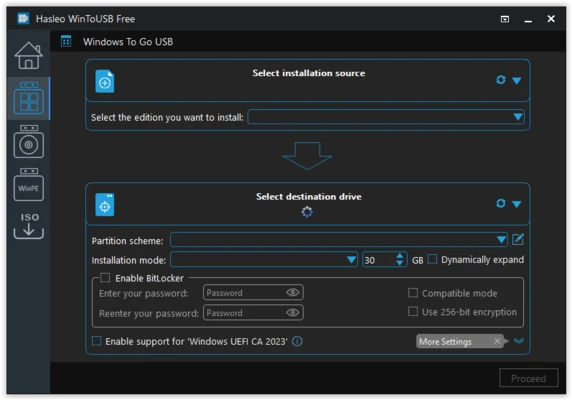Edit partition layout with pencil icon

(x=518, y=239)
